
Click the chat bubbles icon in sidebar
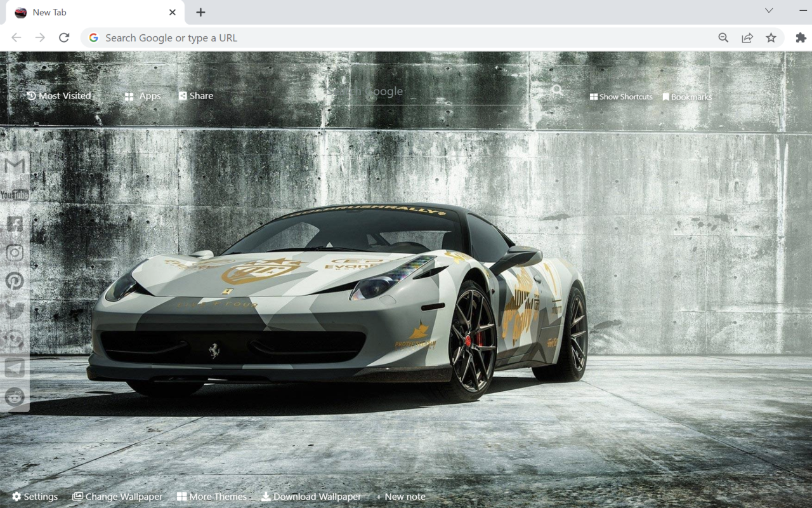[15, 339]
